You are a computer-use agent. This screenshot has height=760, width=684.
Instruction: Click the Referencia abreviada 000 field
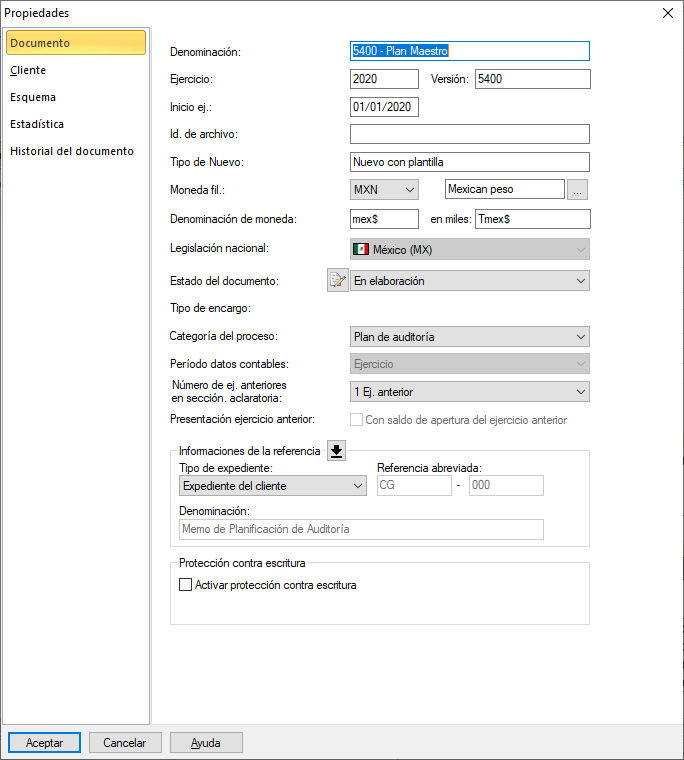point(506,485)
